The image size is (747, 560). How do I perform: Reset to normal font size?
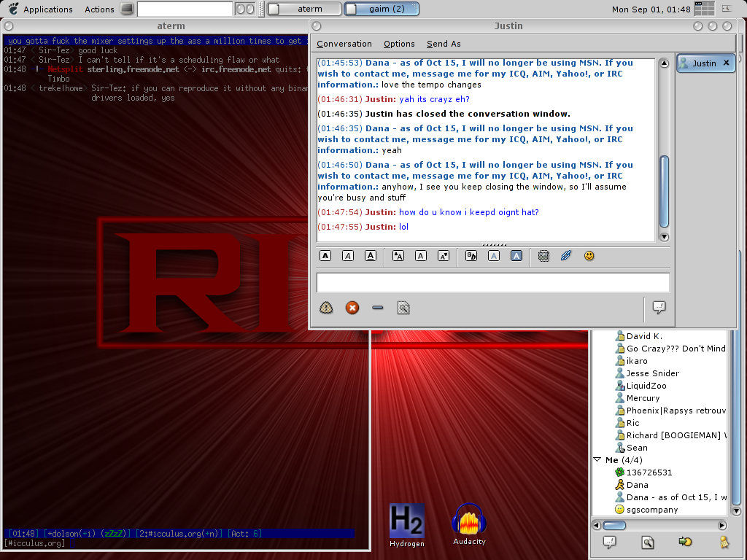(421, 256)
